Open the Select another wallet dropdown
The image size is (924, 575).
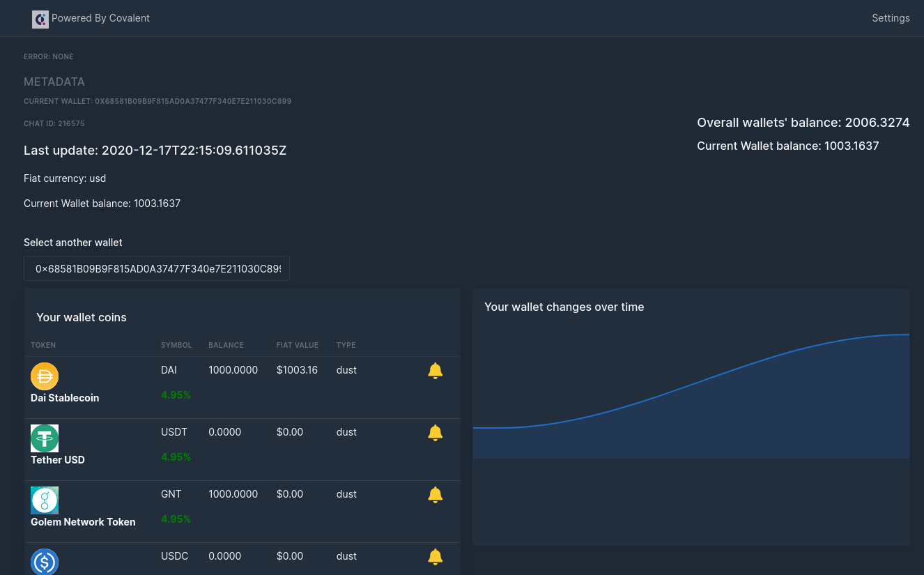coord(157,268)
